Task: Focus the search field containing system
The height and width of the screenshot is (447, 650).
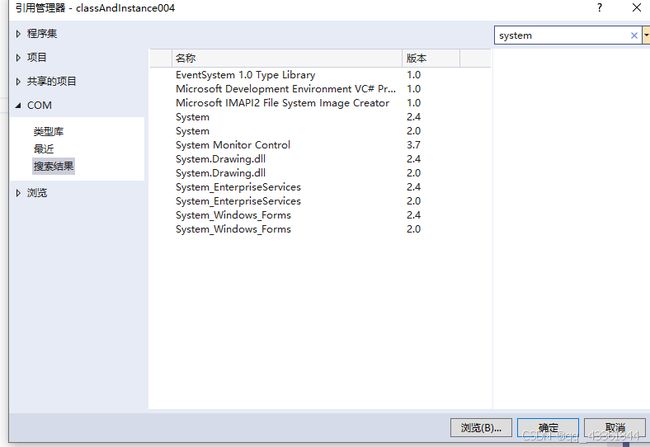Action: 563,36
